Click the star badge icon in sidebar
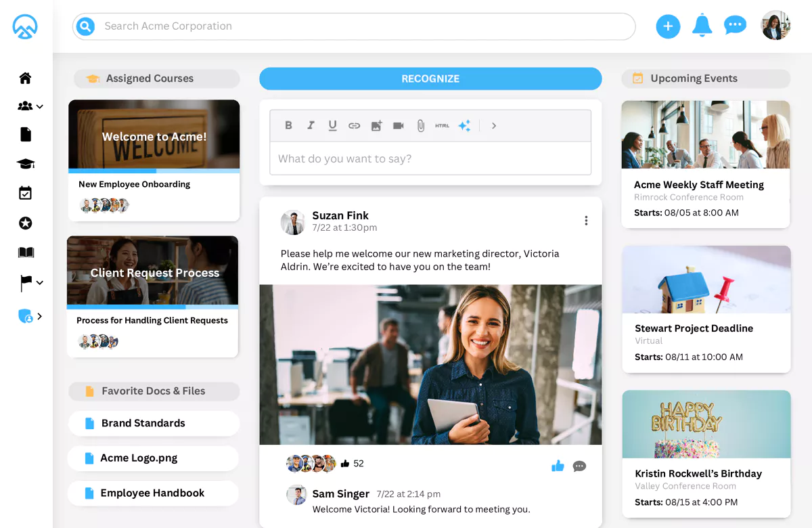 [26, 223]
